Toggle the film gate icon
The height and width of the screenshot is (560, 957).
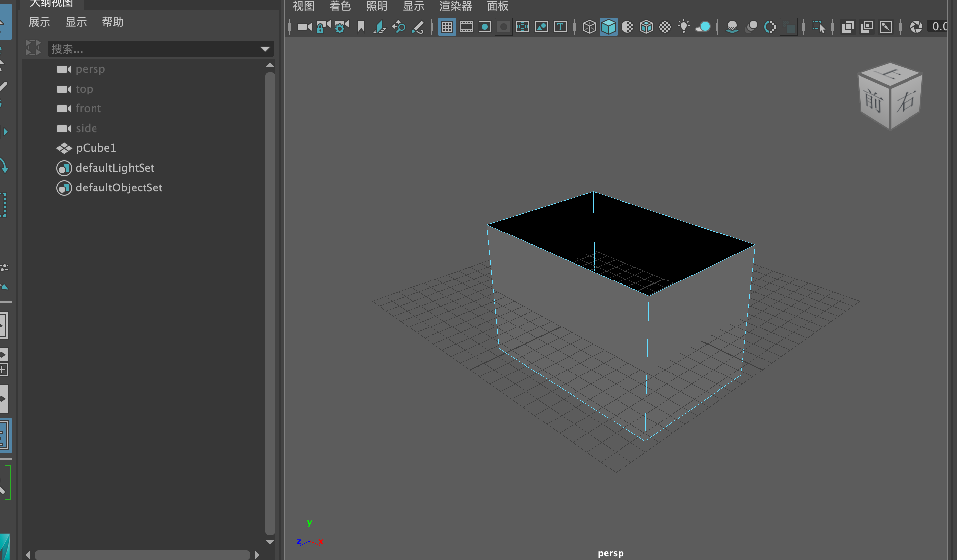pos(466,27)
